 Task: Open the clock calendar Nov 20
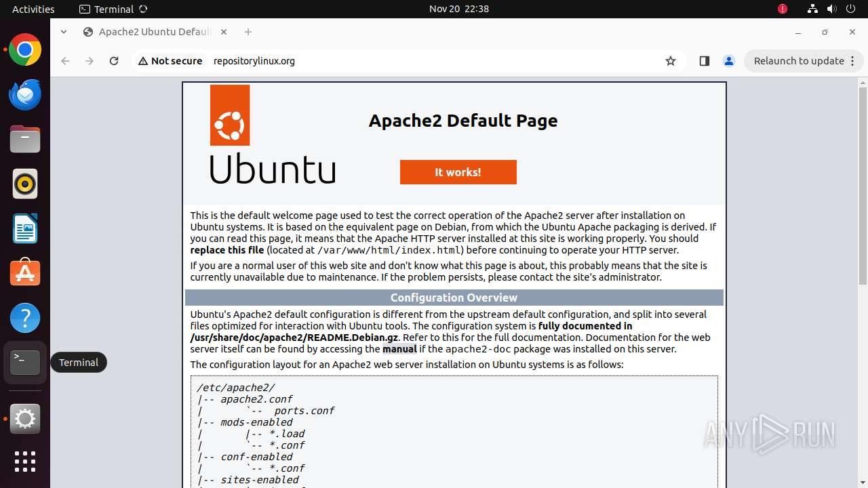point(458,9)
